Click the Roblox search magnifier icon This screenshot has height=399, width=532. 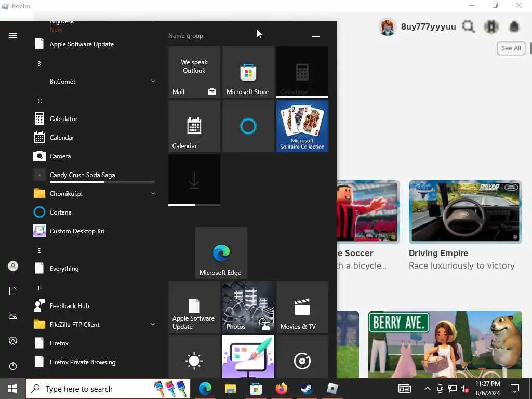coord(469,26)
